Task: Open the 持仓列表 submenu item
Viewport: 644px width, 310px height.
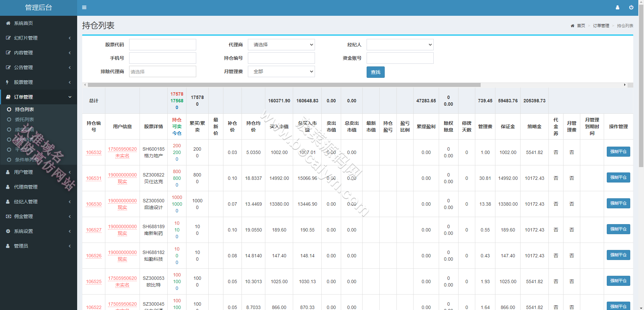Action: pos(24,109)
